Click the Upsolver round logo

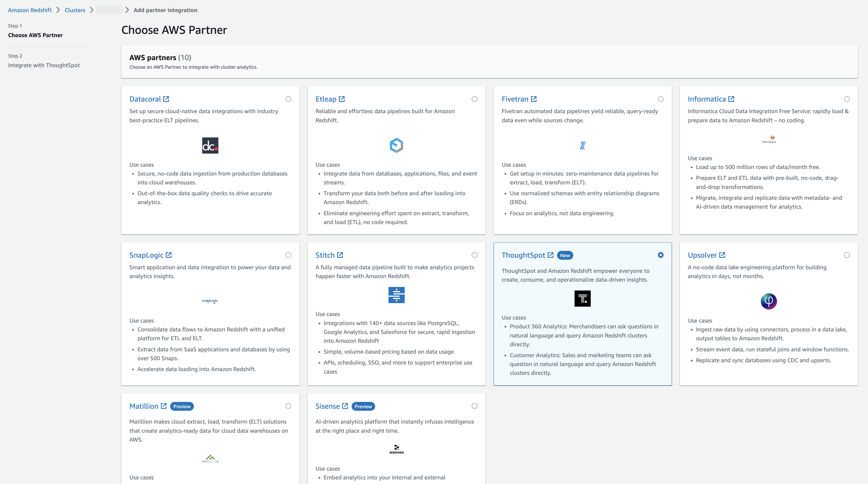tap(769, 301)
